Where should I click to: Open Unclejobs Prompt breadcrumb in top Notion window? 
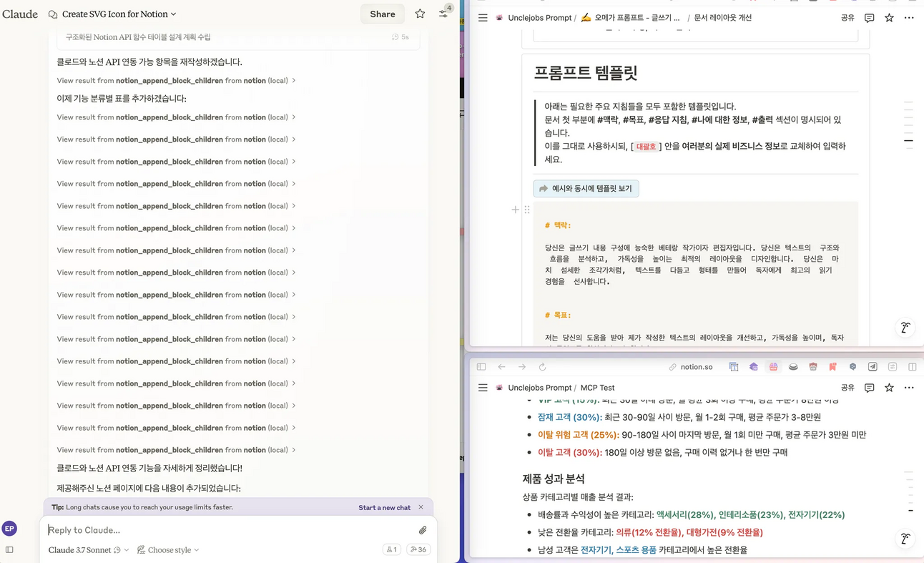[539, 18]
